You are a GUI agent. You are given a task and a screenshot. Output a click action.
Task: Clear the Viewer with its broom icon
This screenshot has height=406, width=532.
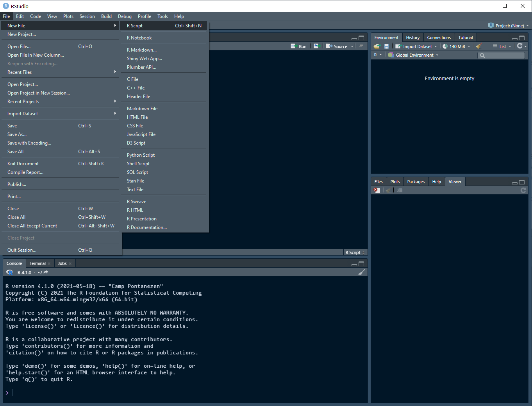point(388,190)
